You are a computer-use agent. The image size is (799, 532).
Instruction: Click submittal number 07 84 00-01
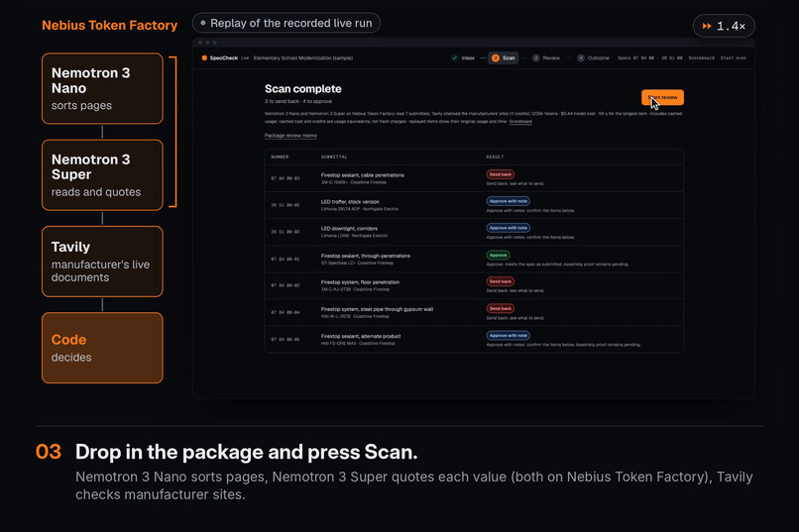pyautogui.click(x=285, y=260)
